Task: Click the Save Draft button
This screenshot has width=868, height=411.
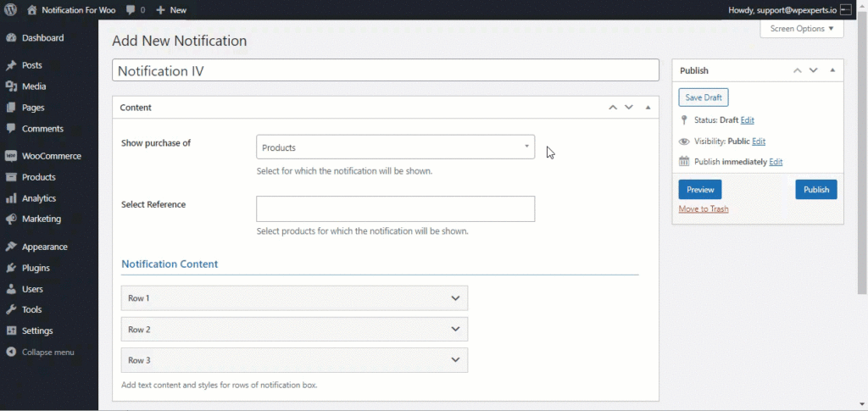Action: point(704,97)
